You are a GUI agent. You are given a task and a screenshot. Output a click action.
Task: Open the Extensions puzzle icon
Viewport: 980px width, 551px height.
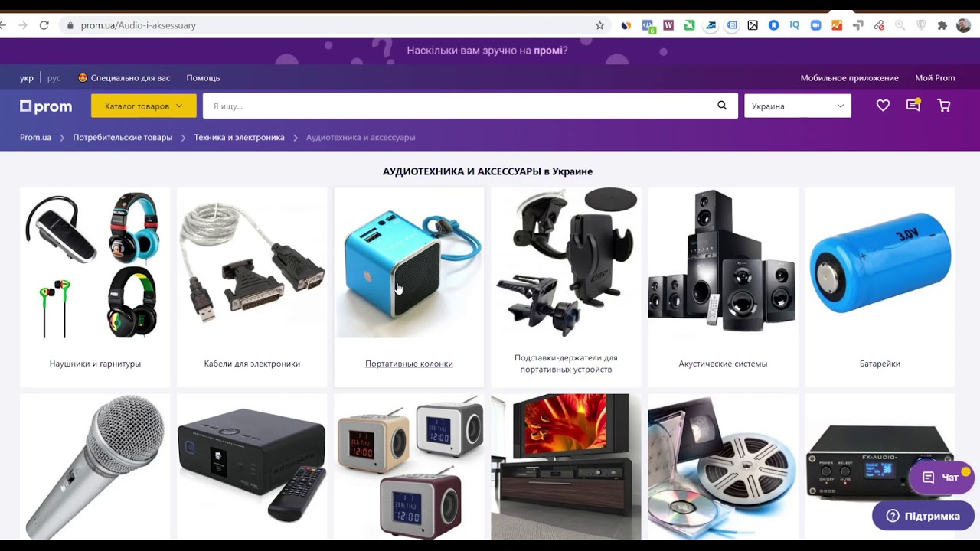coord(942,25)
